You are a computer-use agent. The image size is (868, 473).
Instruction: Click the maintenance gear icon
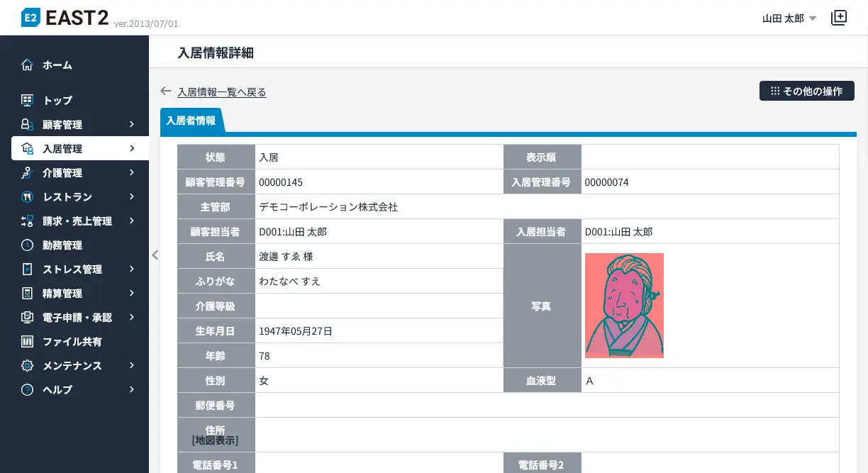(x=27, y=366)
